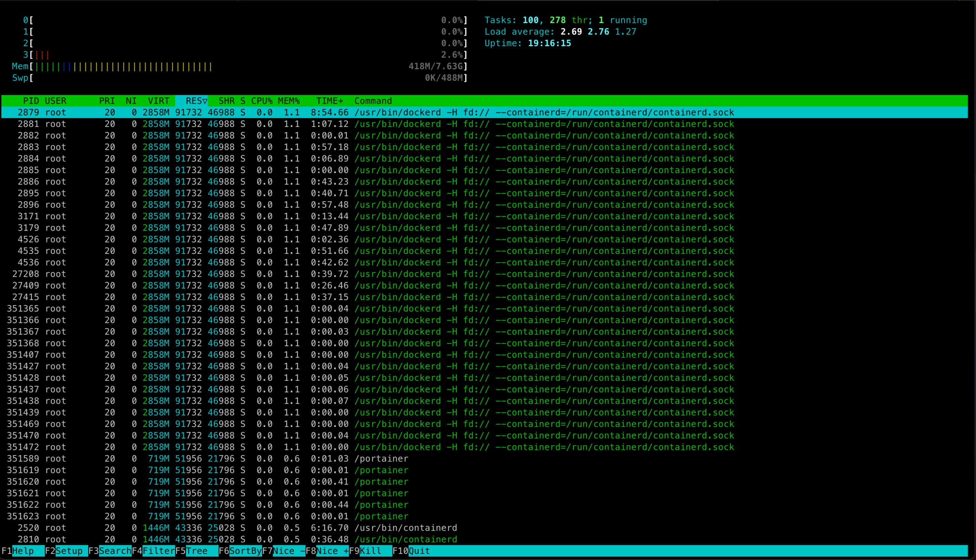Viewport: 976px width, 560px height.
Task: Select the containerd process PID 2810
Action: pyautogui.click(x=485, y=539)
